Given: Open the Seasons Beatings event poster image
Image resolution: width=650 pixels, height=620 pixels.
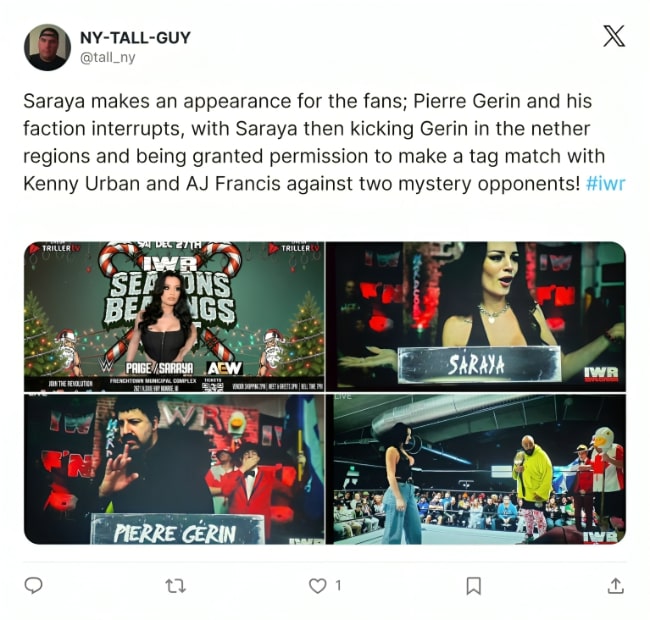Looking at the screenshot, I should [x=174, y=316].
